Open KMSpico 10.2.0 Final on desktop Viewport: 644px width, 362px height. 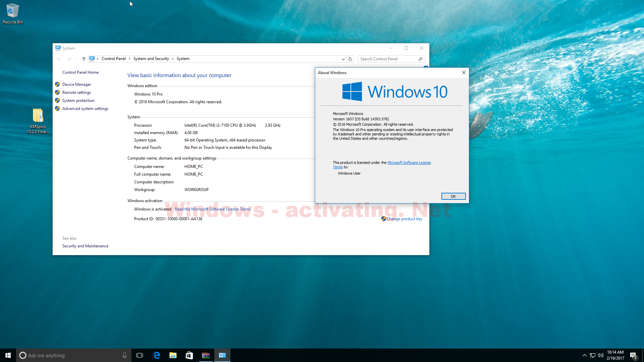coord(37,116)
